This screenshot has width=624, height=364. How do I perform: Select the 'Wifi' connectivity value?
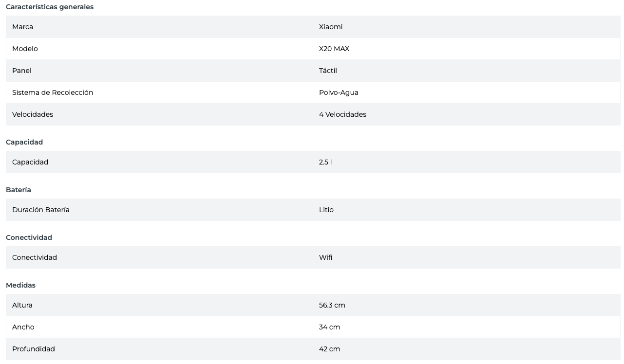326,257
